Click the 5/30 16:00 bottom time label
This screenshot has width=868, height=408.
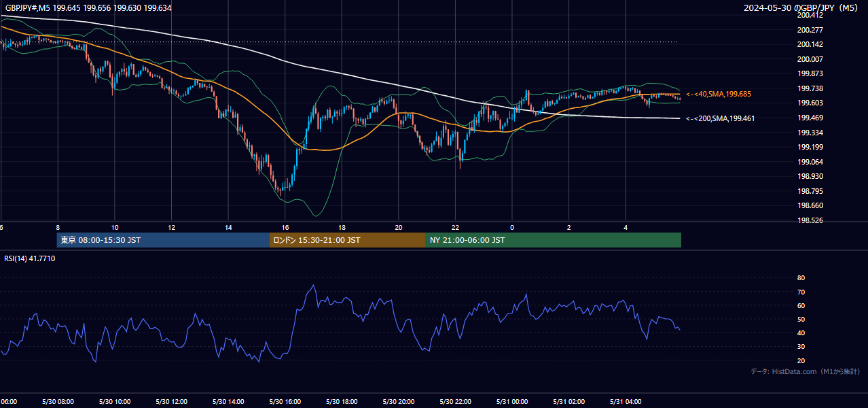click(285, 402)
